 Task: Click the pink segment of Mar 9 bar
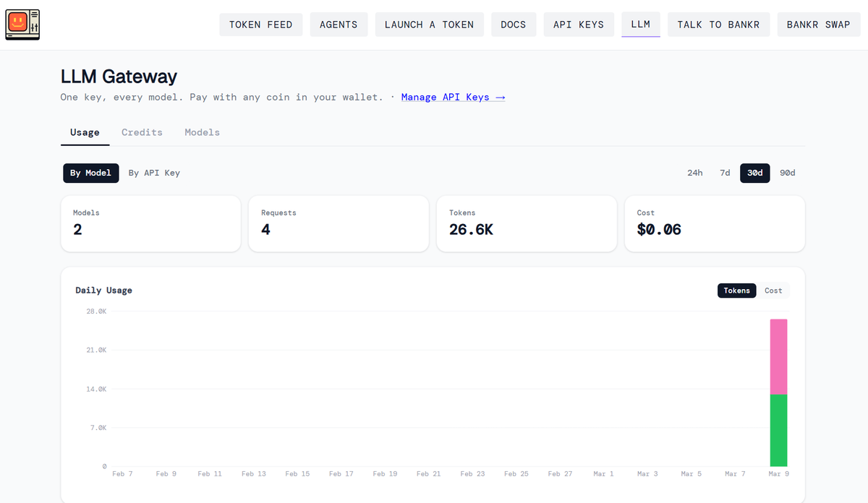(x=778, y=357)
